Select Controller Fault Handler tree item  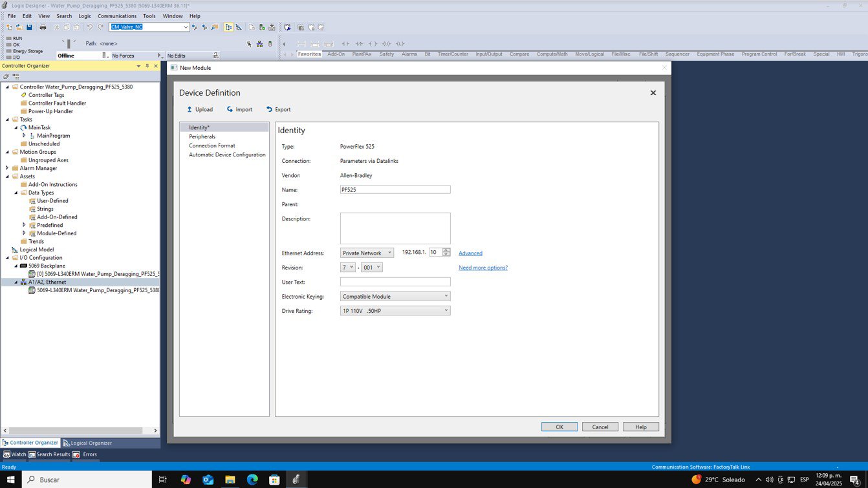[57, 103]
